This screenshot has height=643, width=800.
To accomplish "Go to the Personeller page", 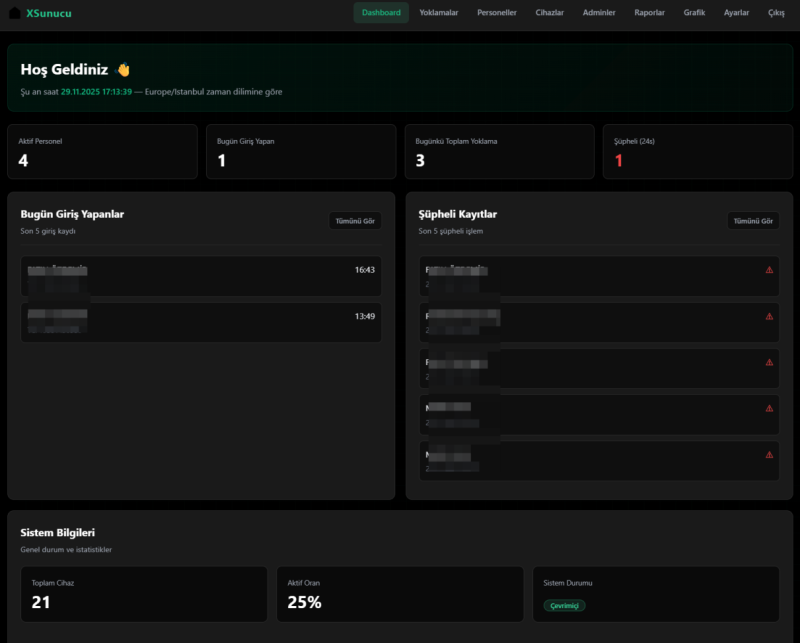I will (x=497, y=13).
